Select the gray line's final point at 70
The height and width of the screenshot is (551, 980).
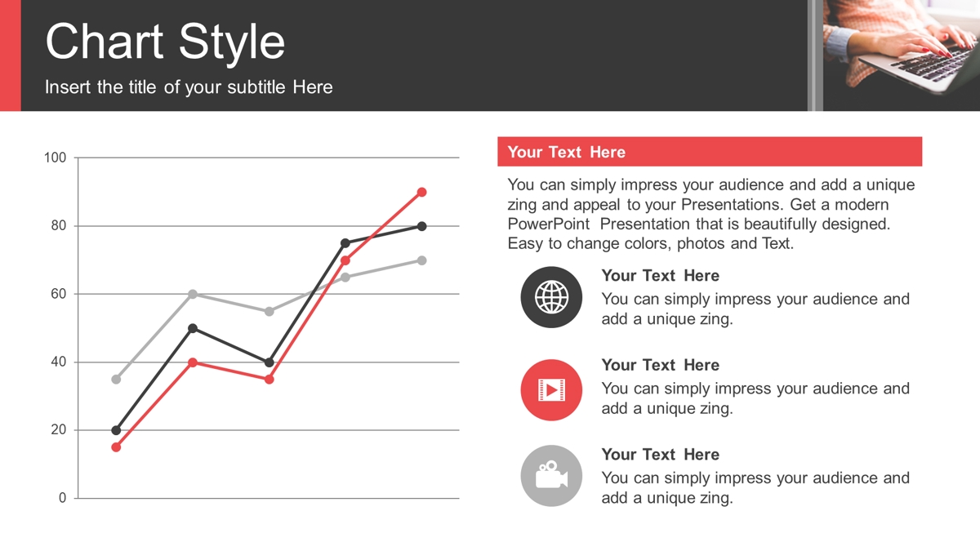pos(421,260)
